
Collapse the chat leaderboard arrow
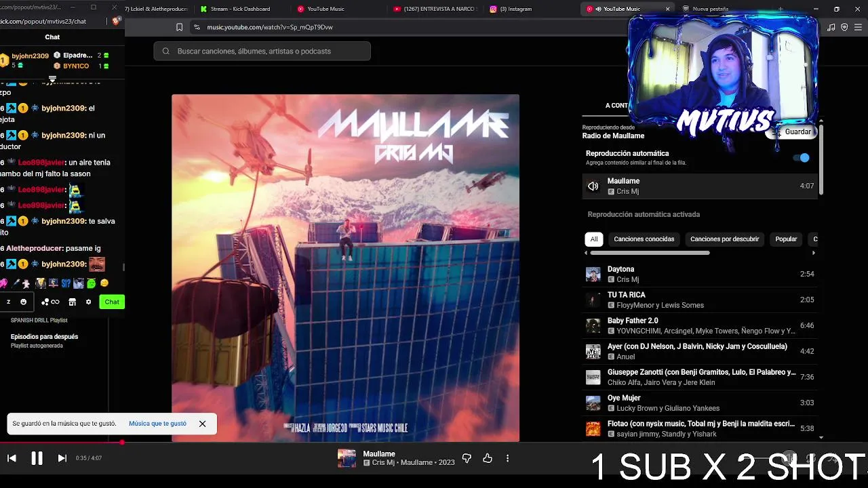click(x=52, y=79)
